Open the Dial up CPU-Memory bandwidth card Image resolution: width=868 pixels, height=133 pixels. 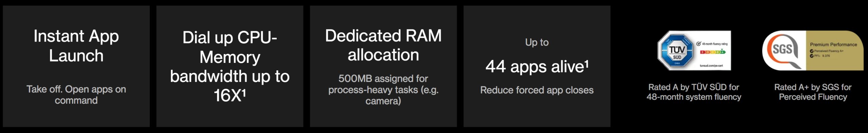coord(230,66)
